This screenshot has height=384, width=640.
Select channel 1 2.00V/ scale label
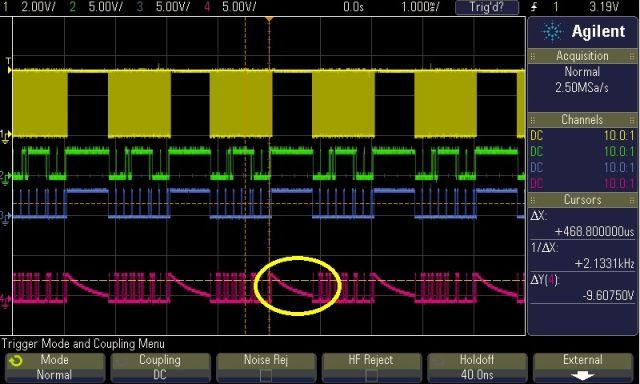(x=38, y=7)
